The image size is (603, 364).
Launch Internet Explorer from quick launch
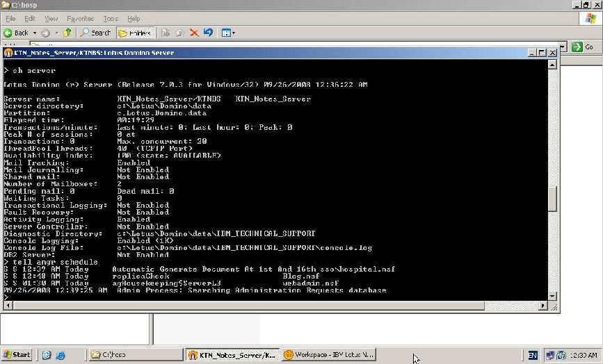point(61,356)
